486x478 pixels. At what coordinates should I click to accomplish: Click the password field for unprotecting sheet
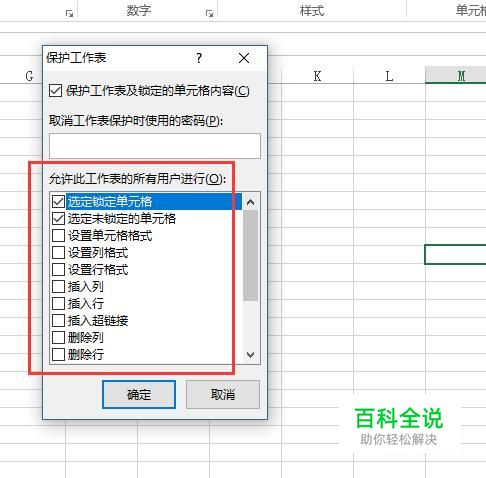click(155, 146)
